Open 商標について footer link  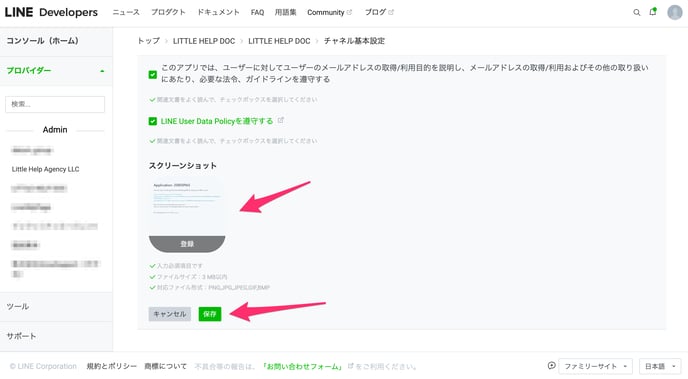pos(165,366)
